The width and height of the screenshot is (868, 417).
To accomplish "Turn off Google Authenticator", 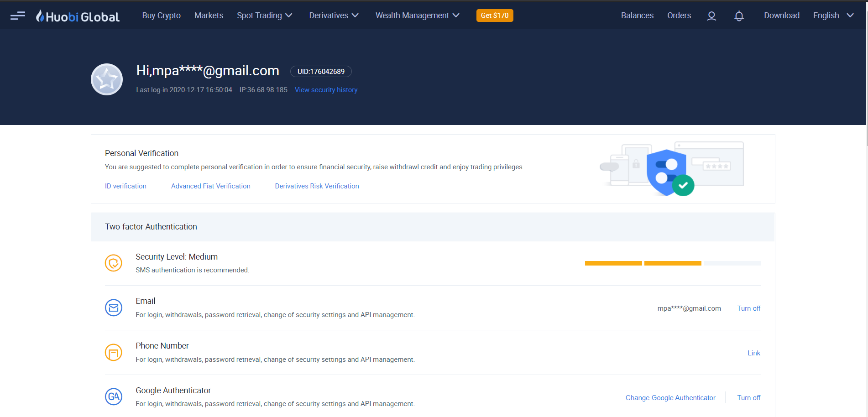I will click(x=749, y=398).
